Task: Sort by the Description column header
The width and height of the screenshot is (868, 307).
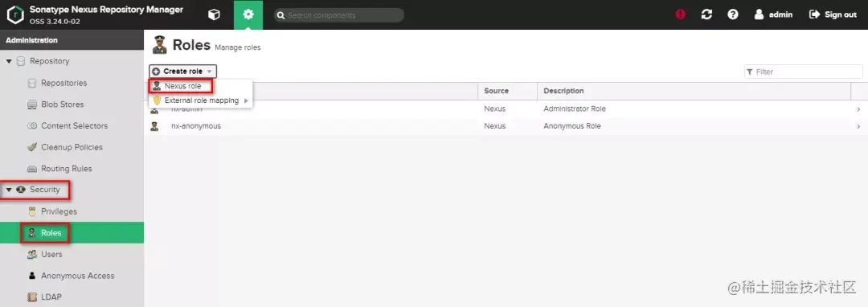Action: (x=563, y=91)
